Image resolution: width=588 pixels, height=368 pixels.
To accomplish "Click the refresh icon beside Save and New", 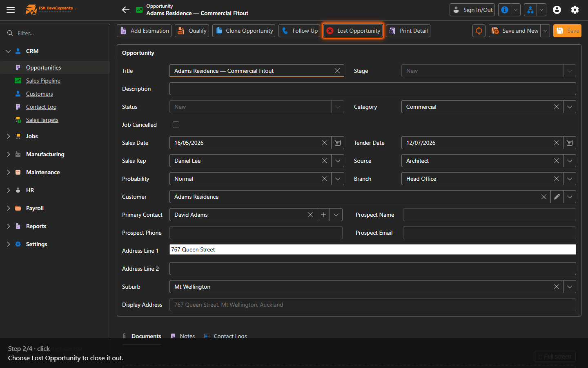I will click(x=479, y=31).
